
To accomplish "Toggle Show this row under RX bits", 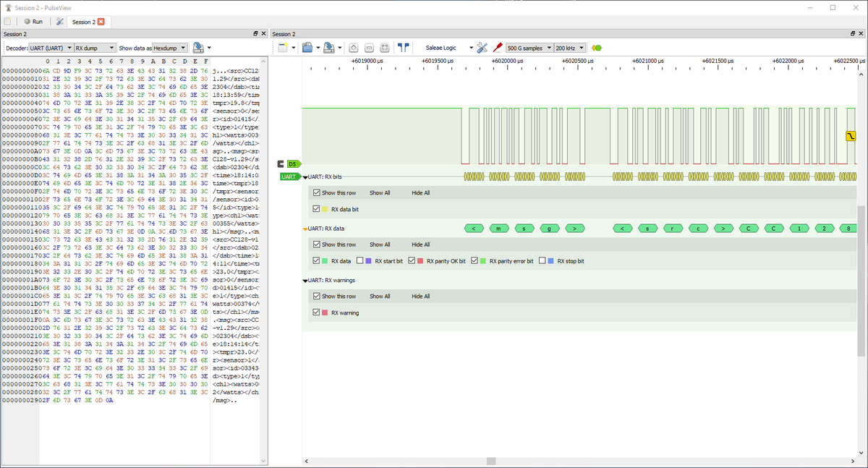I will [317, 193].
